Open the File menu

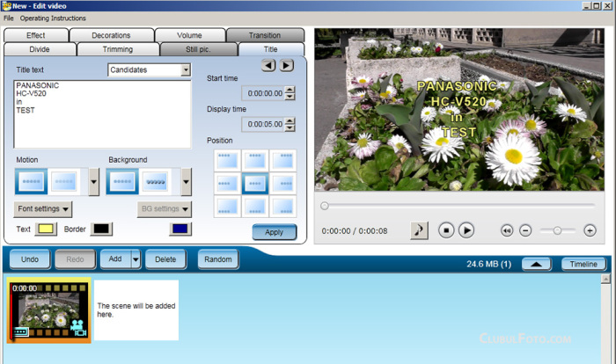click(9, 18)
